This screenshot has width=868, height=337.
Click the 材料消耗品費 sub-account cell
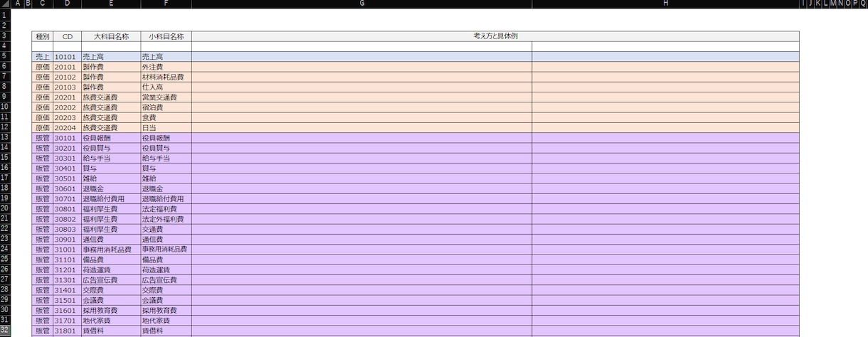(x=166, y=77)
